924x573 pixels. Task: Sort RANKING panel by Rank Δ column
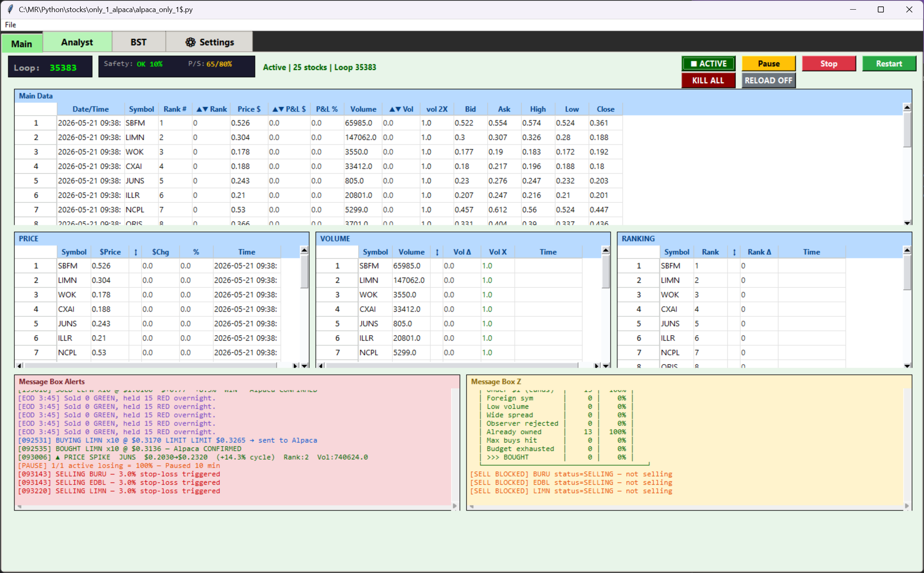click(x=759, y=252)
